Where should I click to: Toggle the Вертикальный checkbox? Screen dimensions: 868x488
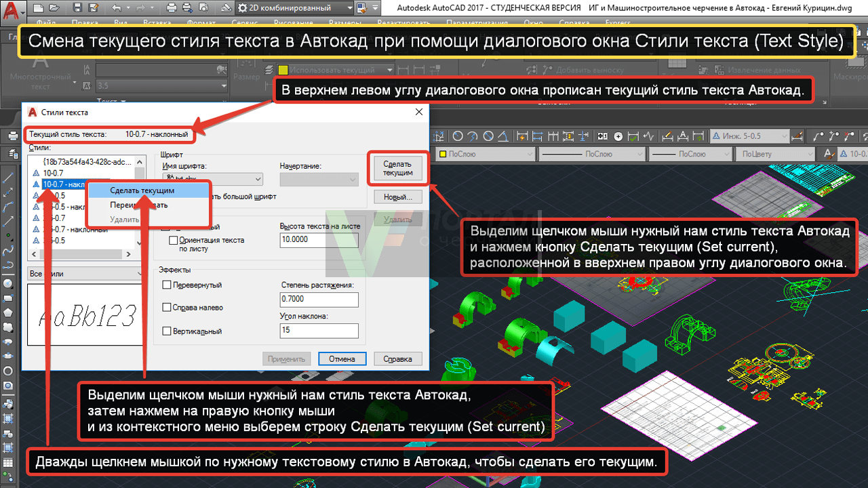(167, 331)
